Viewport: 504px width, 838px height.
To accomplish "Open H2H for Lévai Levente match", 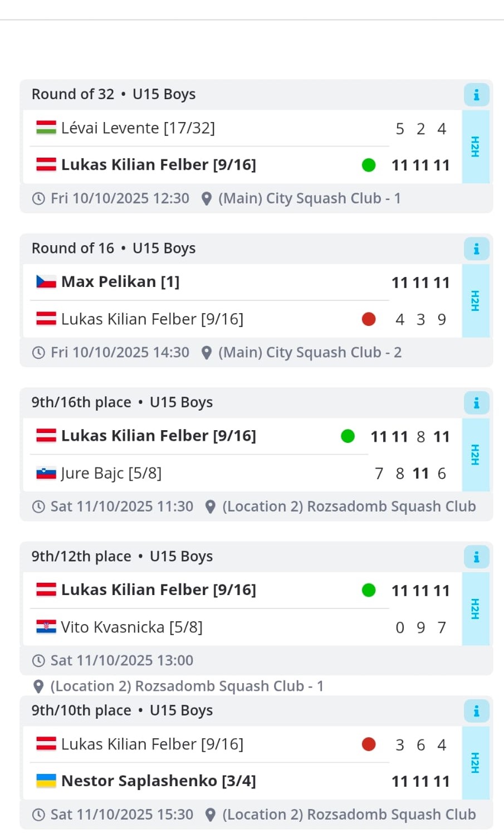I will click(x=475, y=147).
